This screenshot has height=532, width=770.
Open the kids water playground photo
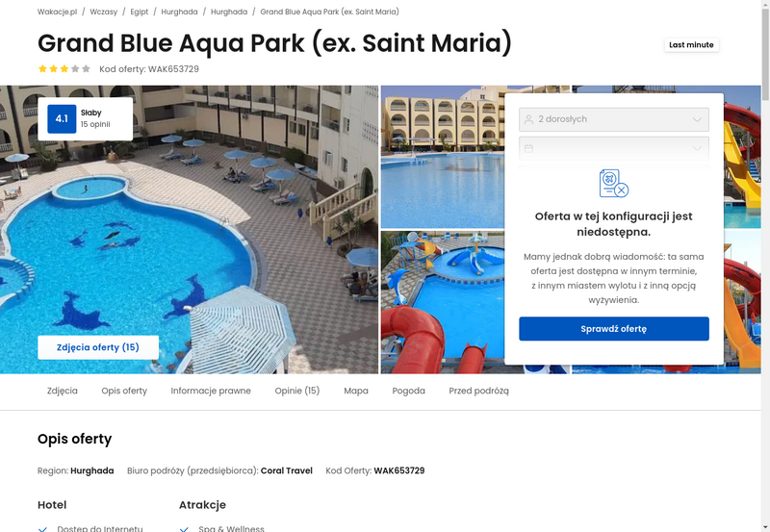(x=443, y=302)
